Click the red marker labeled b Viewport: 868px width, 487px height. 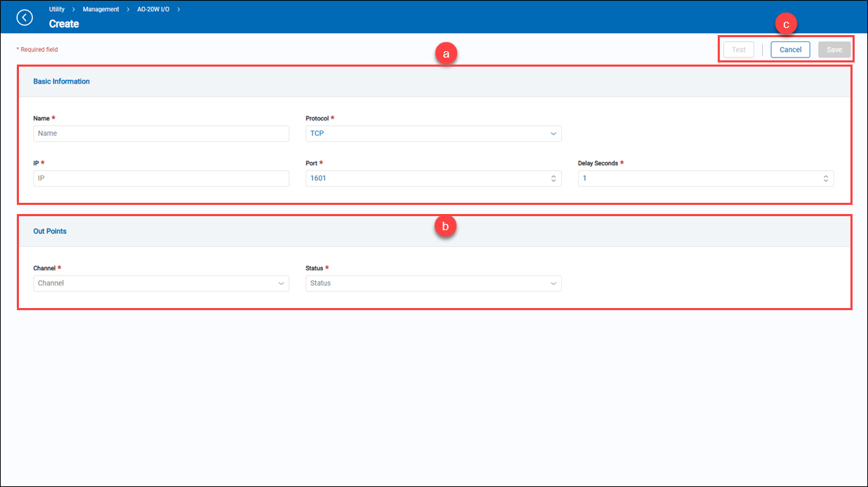pyautogui.click(x=445, y=227)
